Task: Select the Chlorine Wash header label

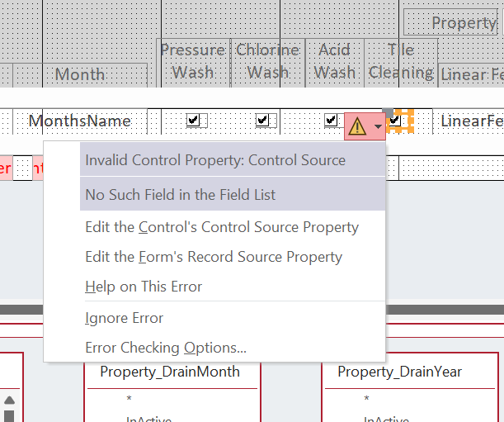Action: coord(267,61)
